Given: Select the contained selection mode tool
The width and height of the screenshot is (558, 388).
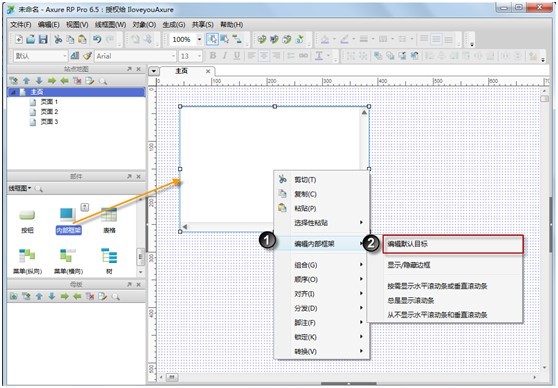Looking at the screenshot, I should pyautogui.click(x=225, y=39).
